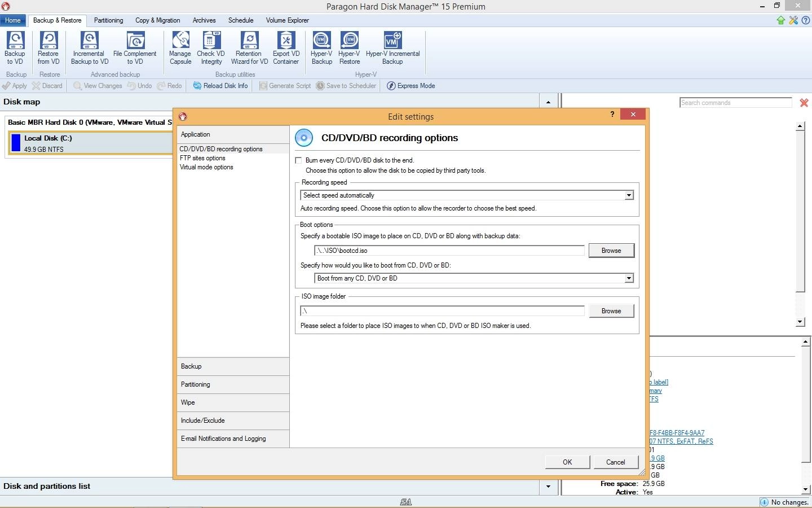Expand the Disk and partitions list arrow

tap(548, 487)
